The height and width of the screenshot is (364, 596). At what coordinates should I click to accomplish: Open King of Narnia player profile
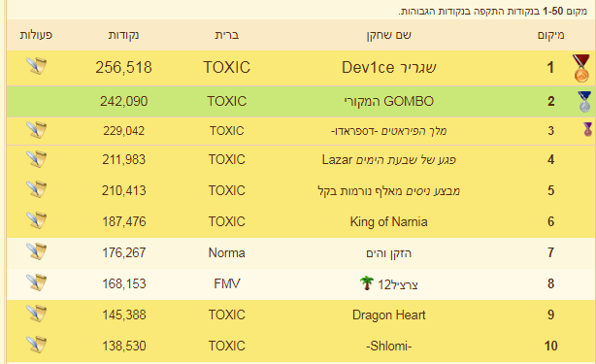(389, 221)
